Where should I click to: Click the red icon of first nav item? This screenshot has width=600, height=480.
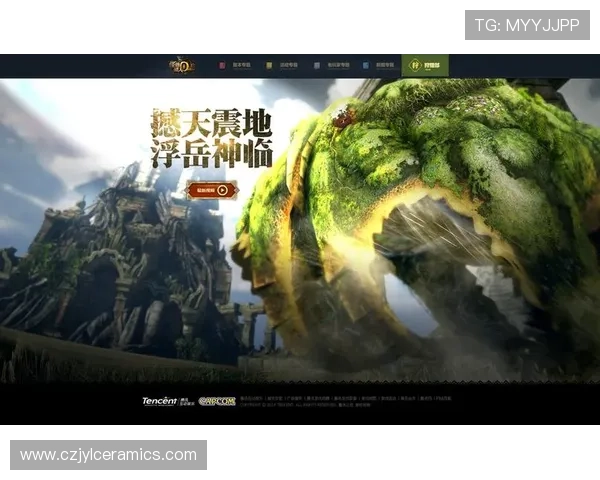pos(224,65)
